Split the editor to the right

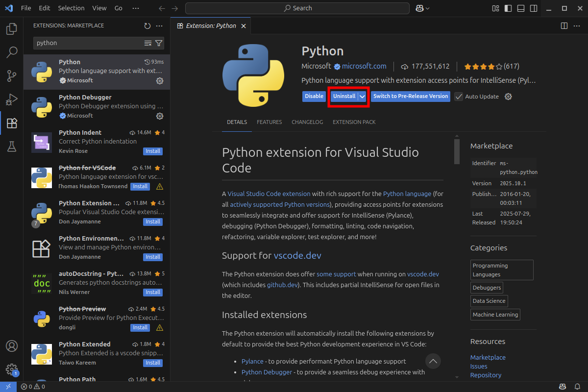(x=564, y=25)
